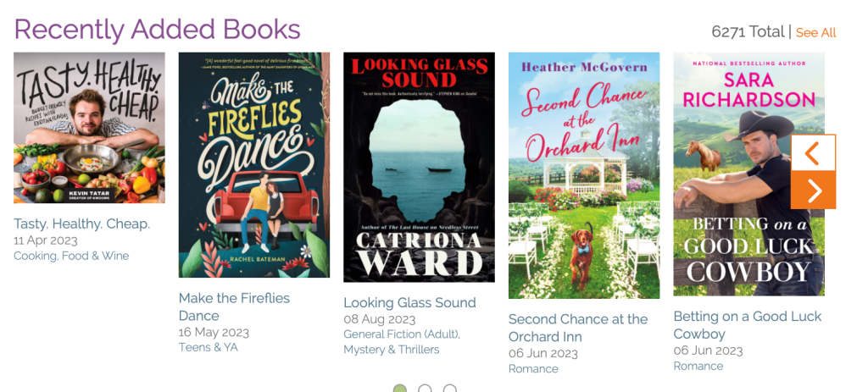Image resolution: width=868 pixels, height=392 pixels.
Task: Open the Looking Glass Sound cover
Action: [x=419, y=167]
